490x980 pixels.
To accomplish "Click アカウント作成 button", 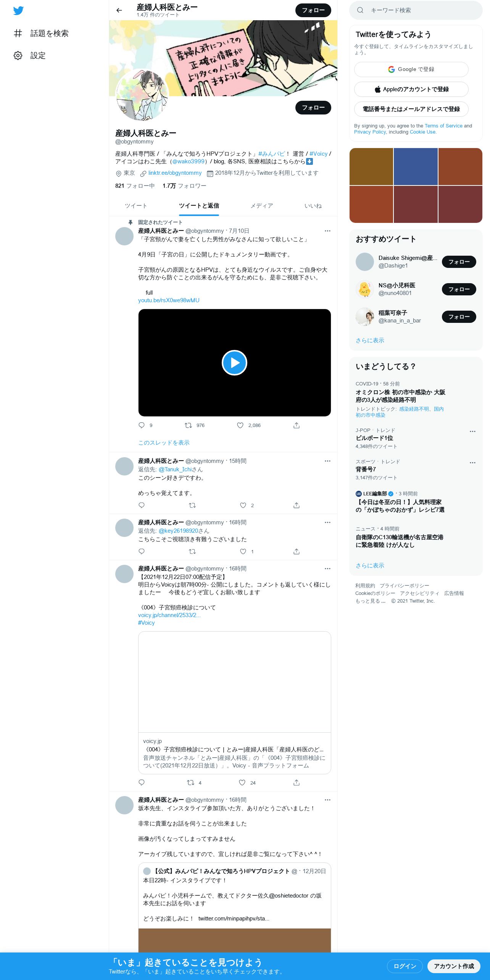I will 454,966.
